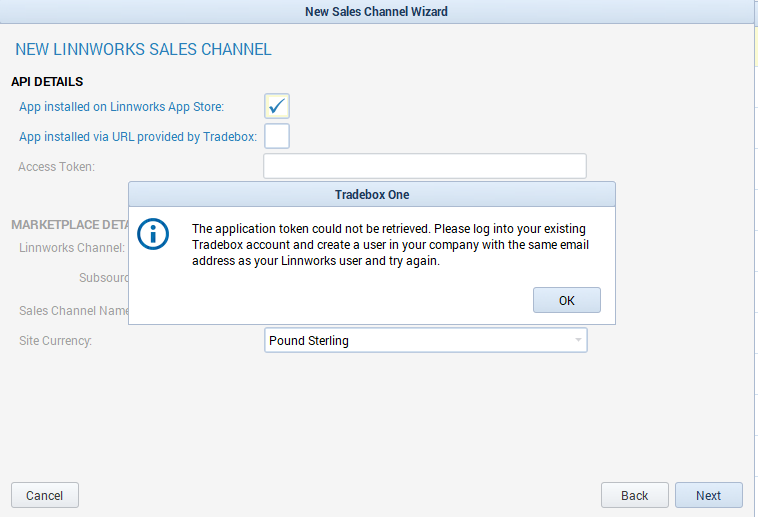
Task: Click the 'App installed via URL provided by Tradebox' label
Action: pyautogui.click(x=138, y=137)
